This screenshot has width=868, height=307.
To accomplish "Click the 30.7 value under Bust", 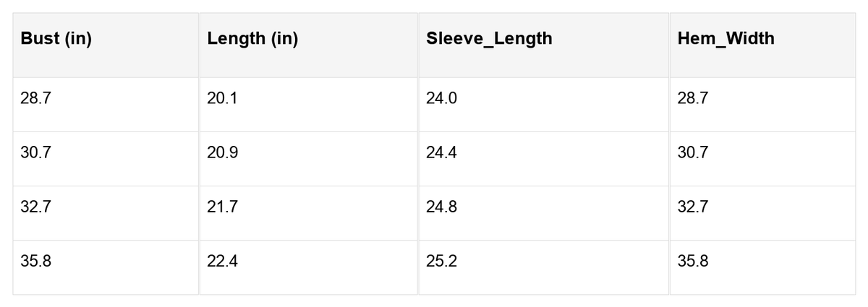I will click(x=106, y=159).
